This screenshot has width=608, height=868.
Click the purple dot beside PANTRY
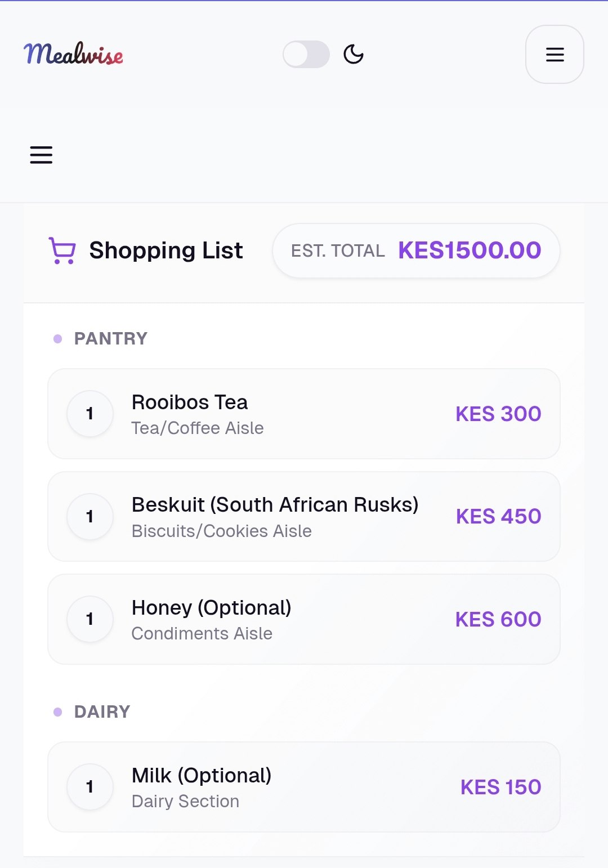click(x=57, y=338)
